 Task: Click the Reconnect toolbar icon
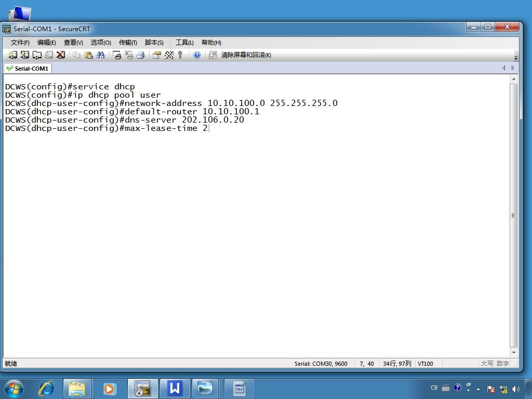coord(49,55)
